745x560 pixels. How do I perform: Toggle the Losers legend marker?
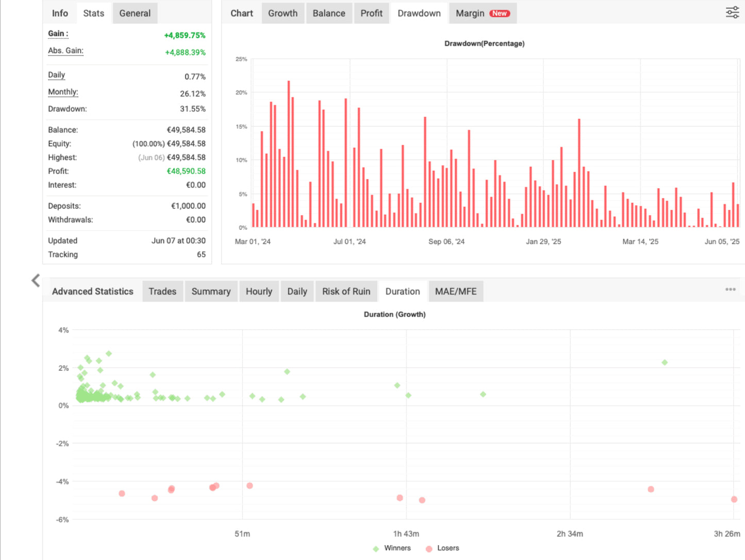(x=429, y=549)
